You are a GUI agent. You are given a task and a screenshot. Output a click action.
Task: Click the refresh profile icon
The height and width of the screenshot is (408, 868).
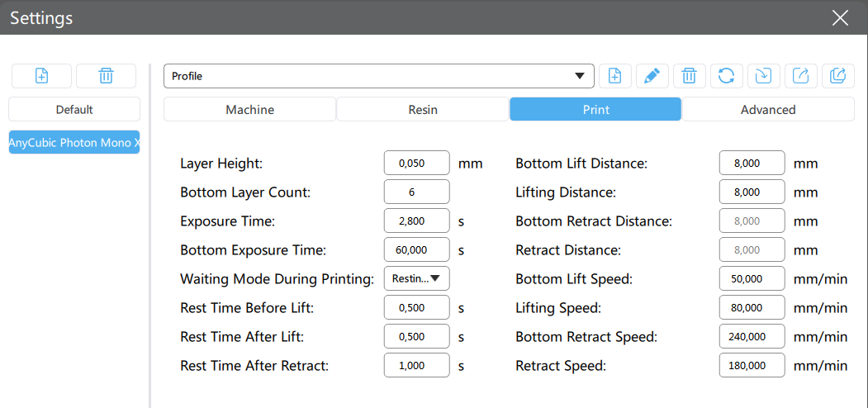(726, 76)
